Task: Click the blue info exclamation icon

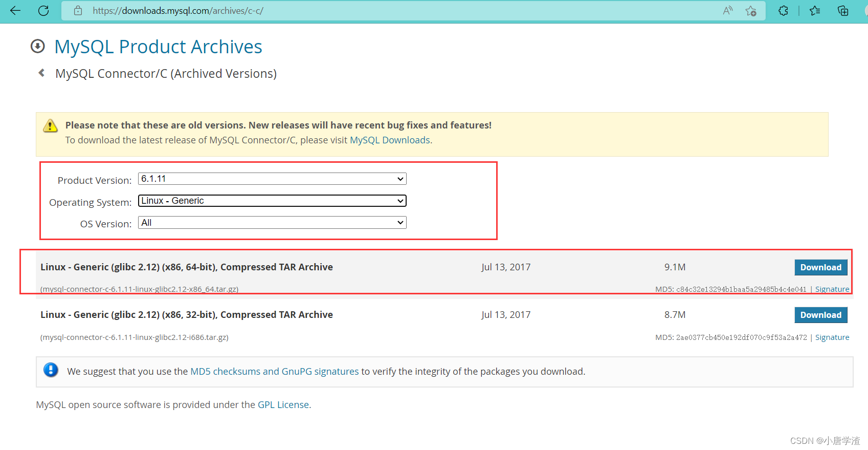Action: [51, 370]
